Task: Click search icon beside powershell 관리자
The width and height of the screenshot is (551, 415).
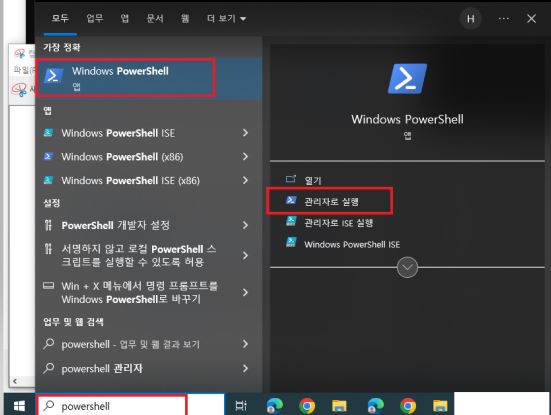Action: pos(48,368)
